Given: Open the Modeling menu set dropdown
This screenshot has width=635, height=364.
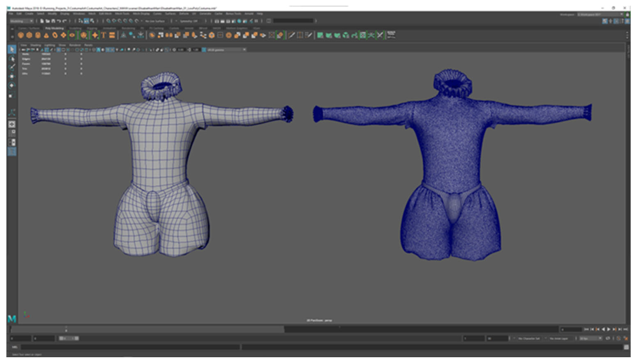Looking at the screenshot, I should [21, 21].
